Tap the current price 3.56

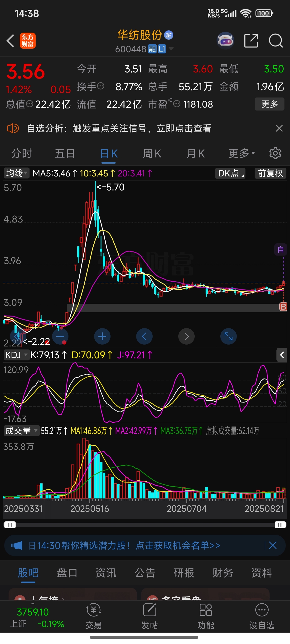(x=25, y=71)
